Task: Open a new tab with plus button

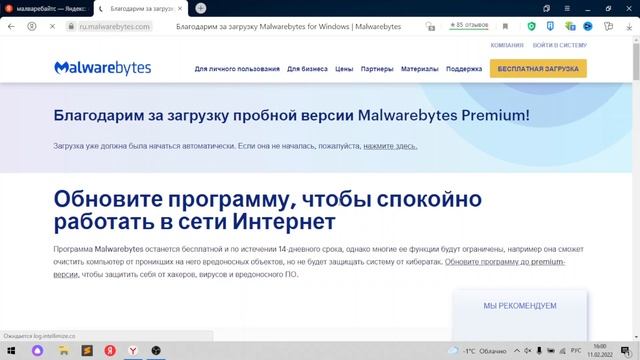Action: pyautogui.click(x=200, y=8)
